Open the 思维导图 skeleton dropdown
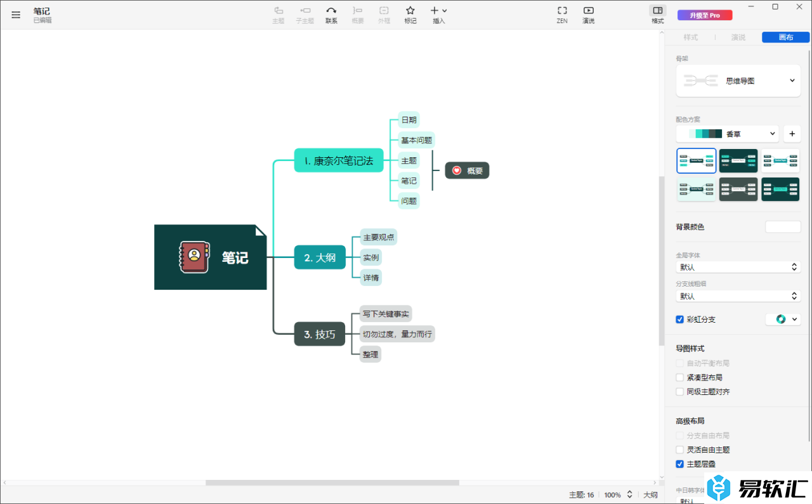812x504 pixels. [x=738, y=81]
